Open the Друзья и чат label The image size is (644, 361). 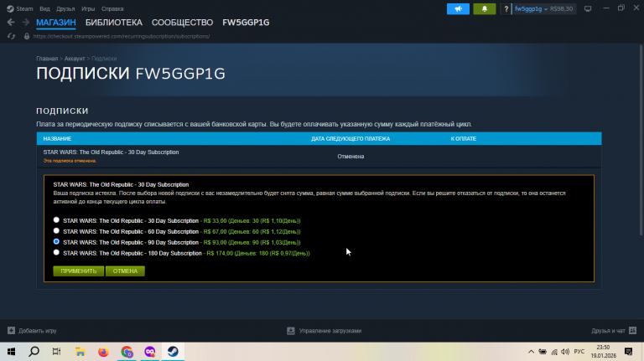click(x=608, y=331)
